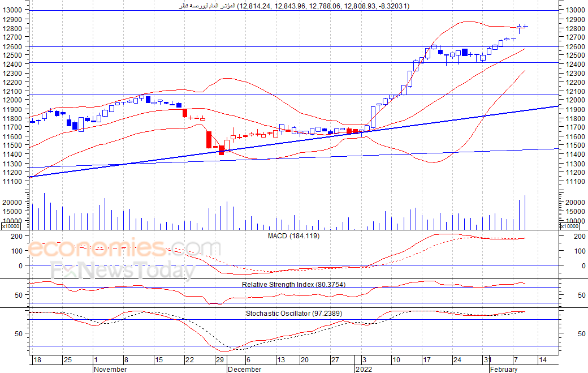Click the 2022 year label on time axis

tap(364, 369)
